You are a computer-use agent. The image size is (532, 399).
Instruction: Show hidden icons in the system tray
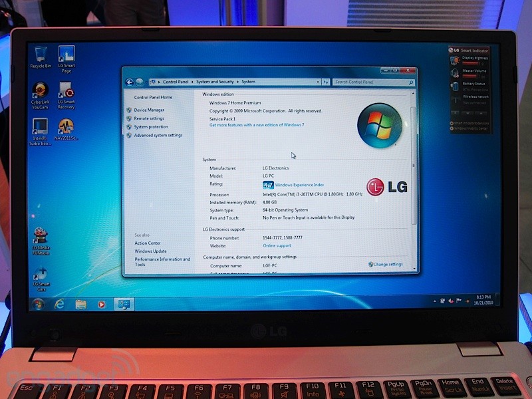[x=435, y=301]
